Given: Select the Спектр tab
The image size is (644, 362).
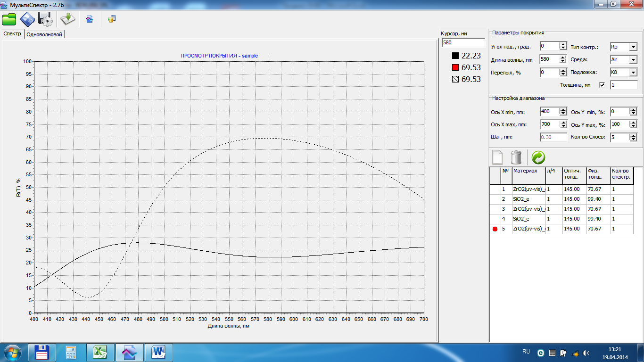Looking at the screenshot, I should pyautogui.click(x=12, y=34).
